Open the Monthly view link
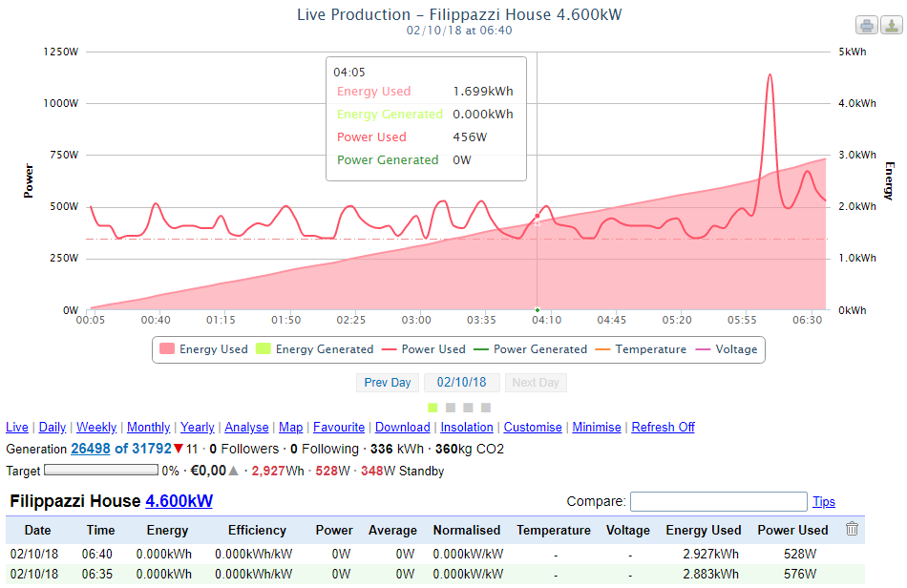This screenshot has height=588, width=907. 149,428
